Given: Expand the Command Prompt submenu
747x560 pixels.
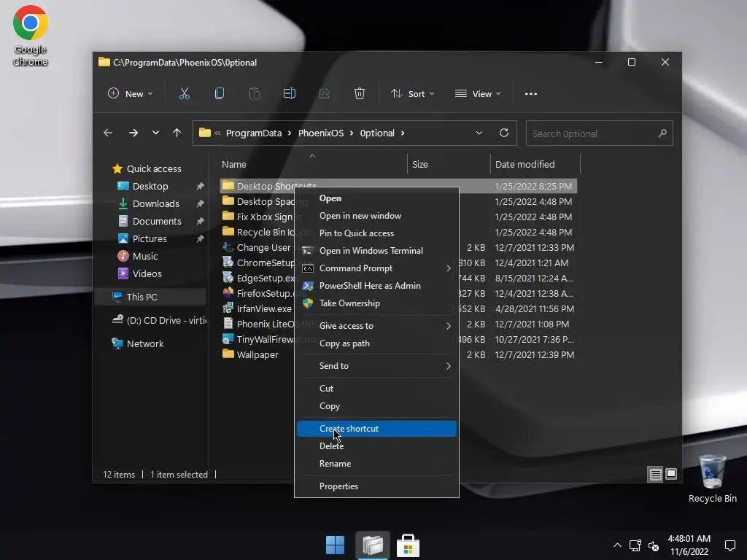Looking at the screenshot, I should pyautogui.click(x=376, y=268).
